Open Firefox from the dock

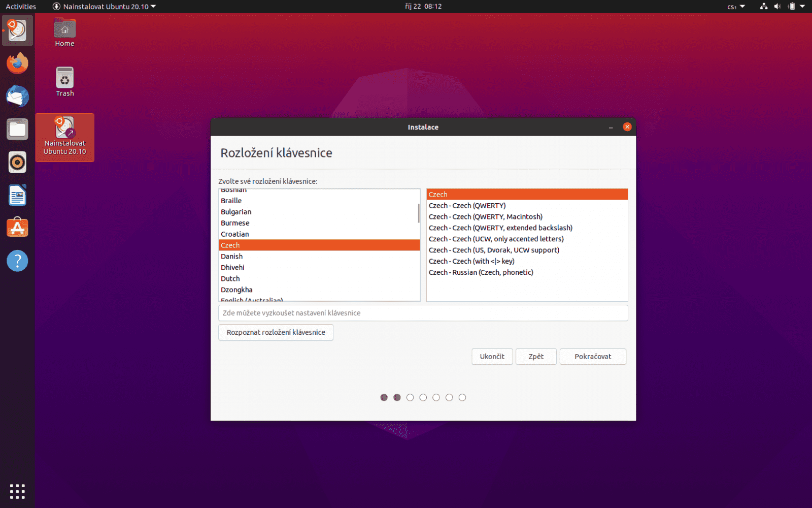pos(17,63)
